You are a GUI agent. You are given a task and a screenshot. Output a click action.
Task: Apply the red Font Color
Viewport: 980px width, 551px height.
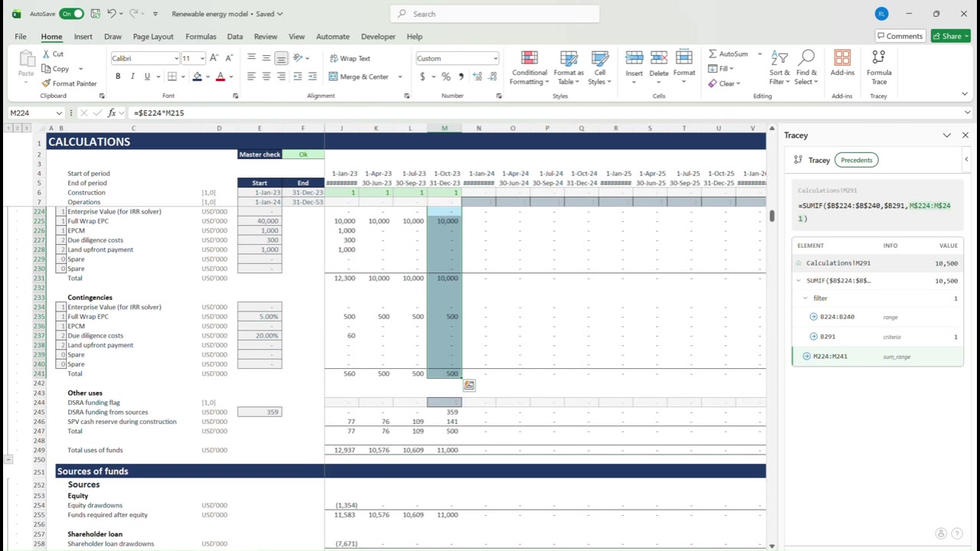(220, 77)
